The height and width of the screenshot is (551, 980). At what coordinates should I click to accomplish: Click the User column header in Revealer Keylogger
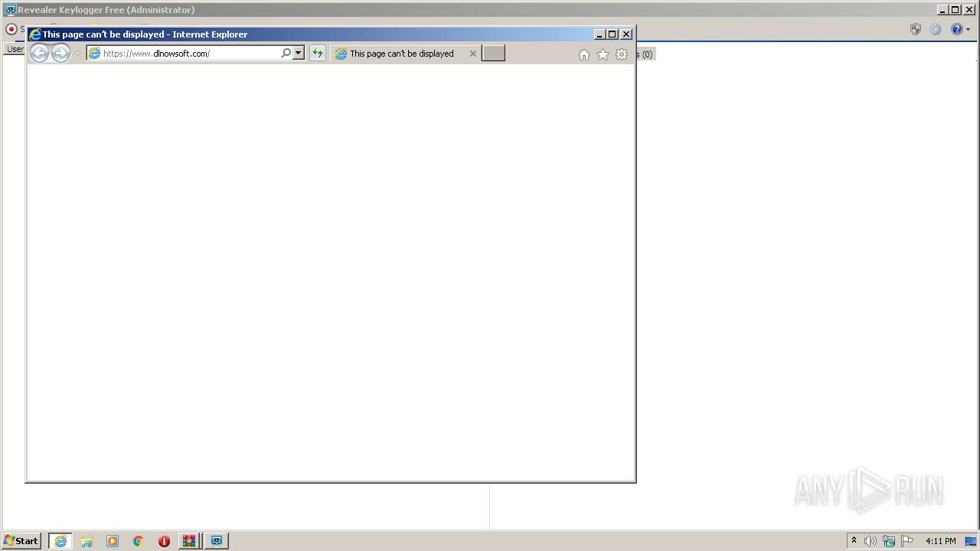pyautogui.click(x=15, y=49)
